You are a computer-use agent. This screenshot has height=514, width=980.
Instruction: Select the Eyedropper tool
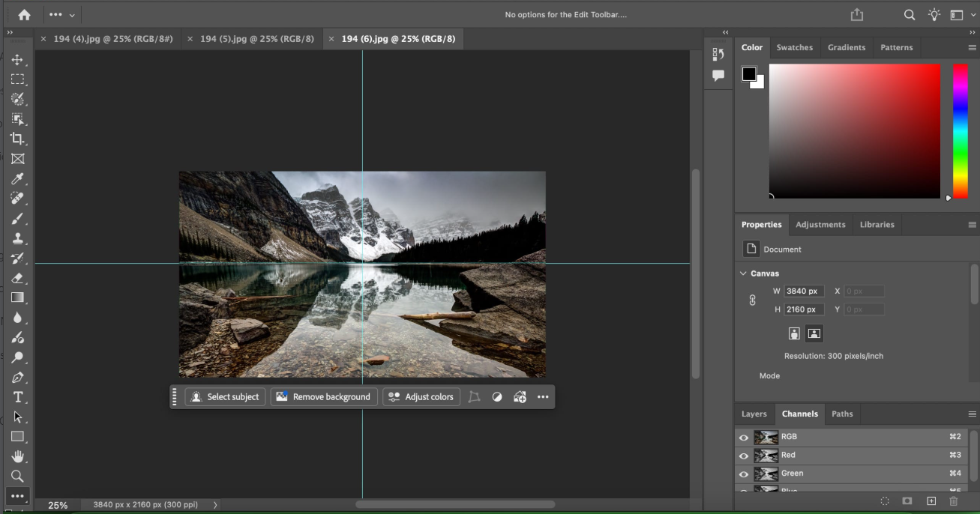(x=17, y=178)
